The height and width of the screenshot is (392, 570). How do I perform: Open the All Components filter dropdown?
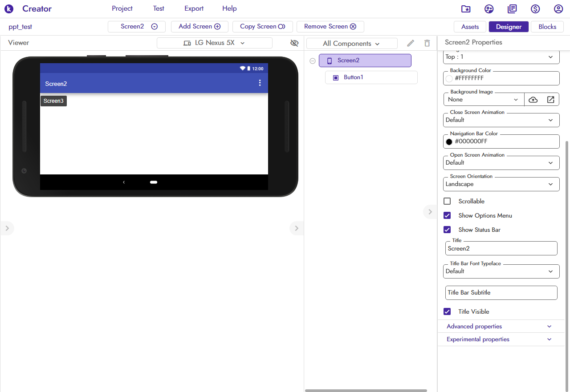(x=352, y=44)
